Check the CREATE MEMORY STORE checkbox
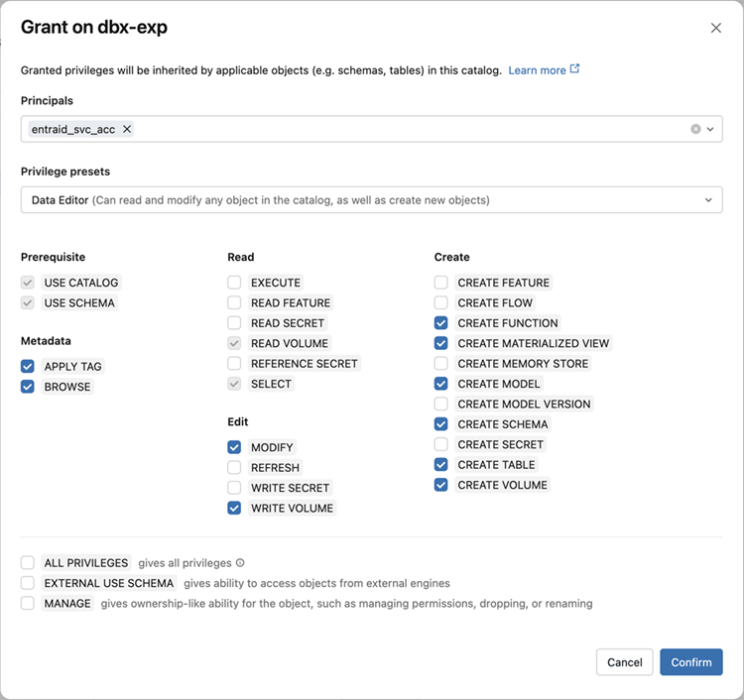The width and height of the screenshot is (744, 700). [x=440, y=363]
